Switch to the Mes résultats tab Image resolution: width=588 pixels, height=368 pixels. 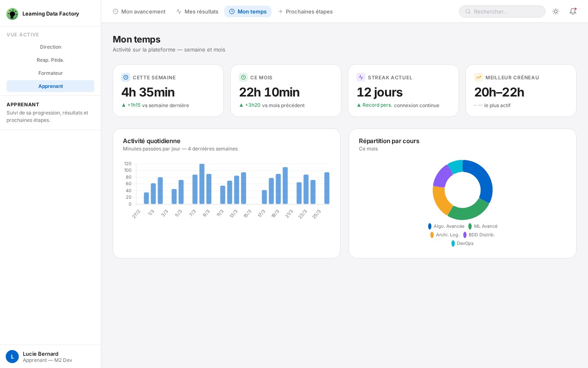point(197,11)
